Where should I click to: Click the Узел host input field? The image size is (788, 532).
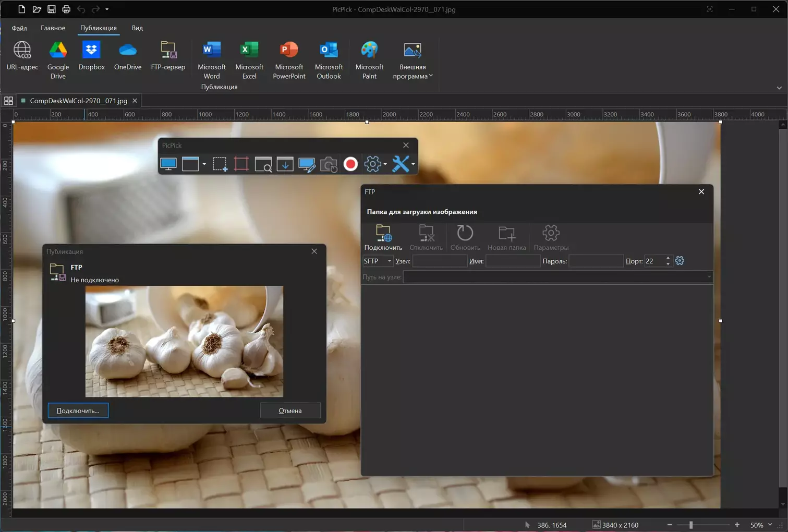click(439, 261)
